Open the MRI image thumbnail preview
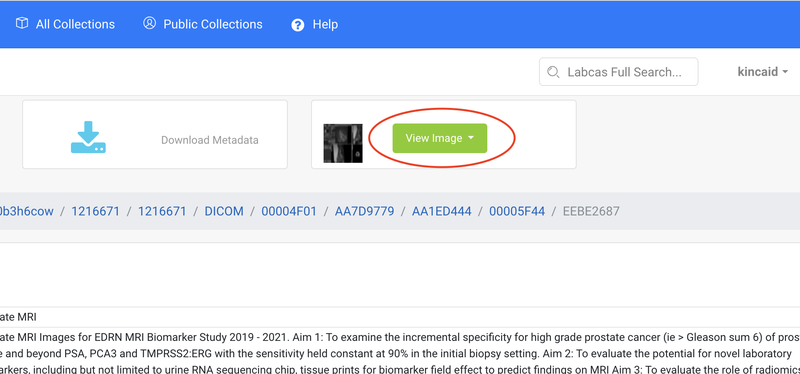The width and height of the screenshot is (800, 374). [343, 143]
